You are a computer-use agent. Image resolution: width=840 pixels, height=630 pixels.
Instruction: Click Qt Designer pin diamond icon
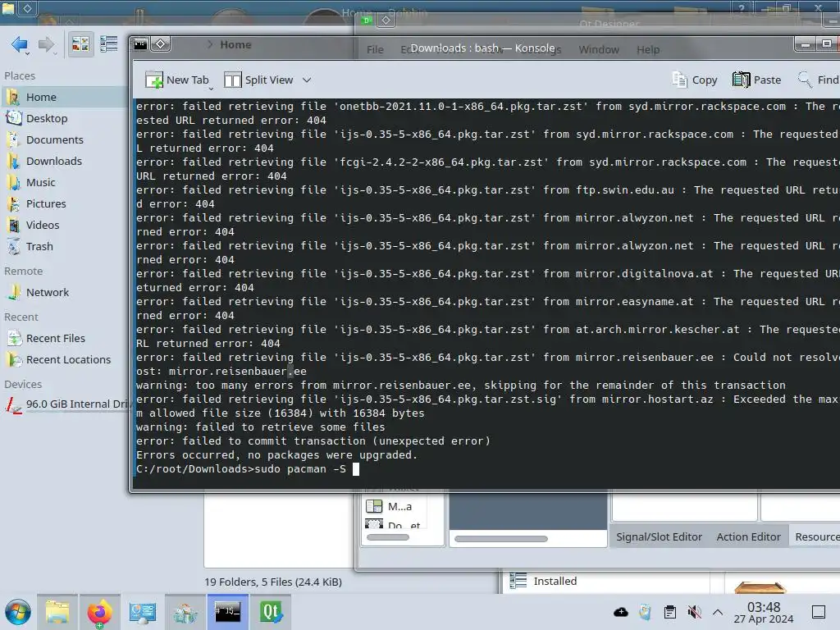click(386, 21)
